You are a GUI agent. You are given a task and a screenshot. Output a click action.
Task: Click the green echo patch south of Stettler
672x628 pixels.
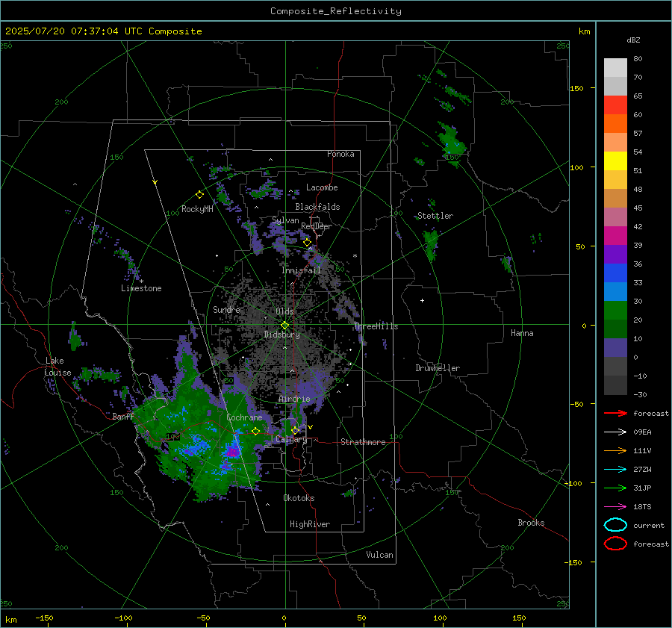[430, 244]
